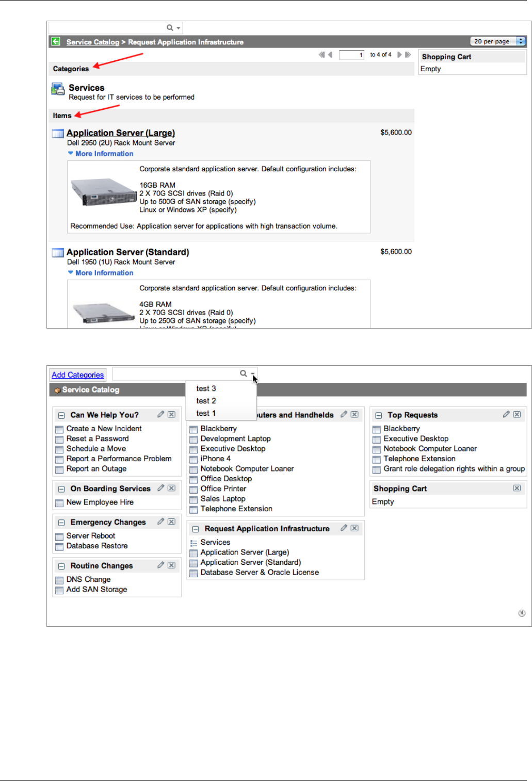Screen dimensions: 532x781
Task: Click the search dropdown arrow by the cursor
Action: (x=253, y=374)
